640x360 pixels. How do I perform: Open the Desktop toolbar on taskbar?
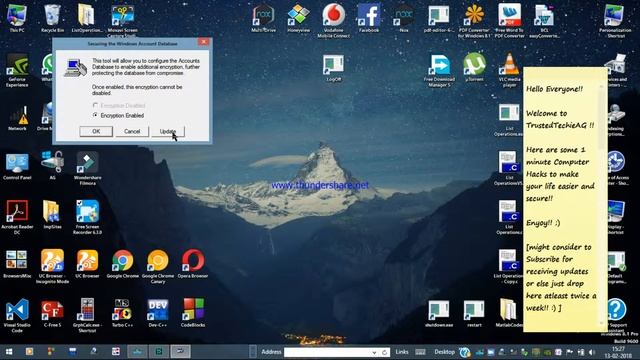(x=444, y=352)
